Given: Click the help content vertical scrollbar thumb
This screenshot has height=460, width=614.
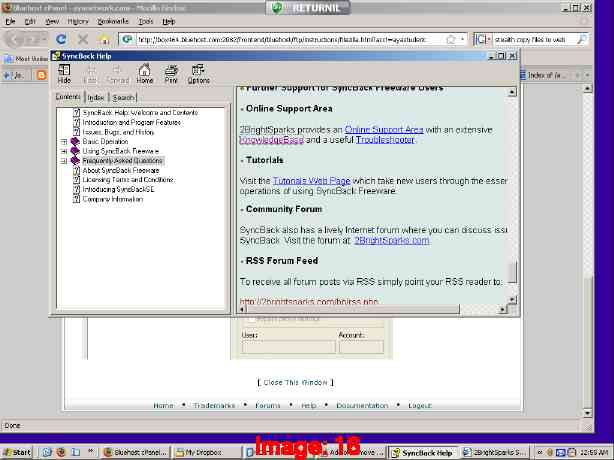Looking at the screenshot, I should point(512,271).
